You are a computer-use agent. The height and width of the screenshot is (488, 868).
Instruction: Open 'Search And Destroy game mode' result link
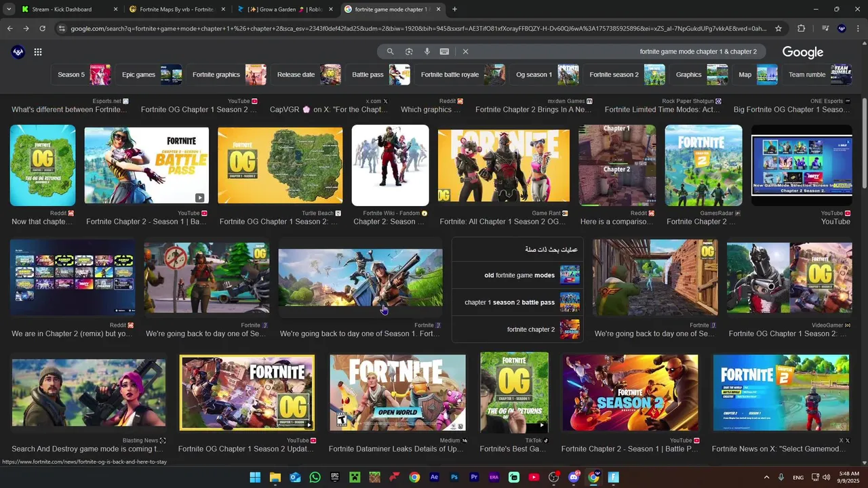point(88,449)
